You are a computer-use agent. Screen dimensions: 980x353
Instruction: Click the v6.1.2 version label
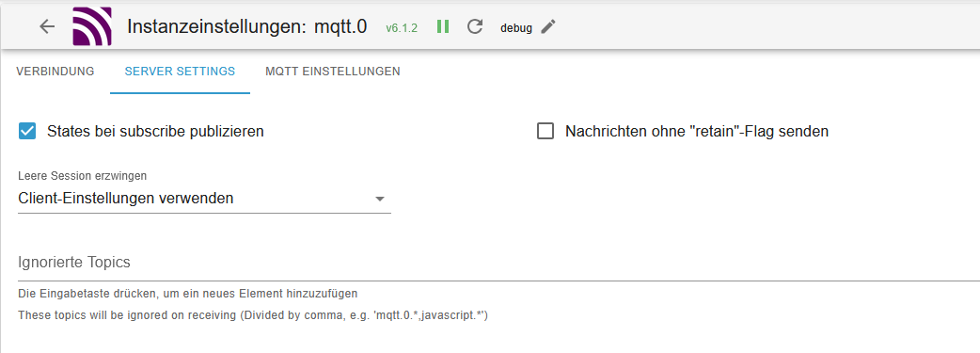click(x=402, y=27)
